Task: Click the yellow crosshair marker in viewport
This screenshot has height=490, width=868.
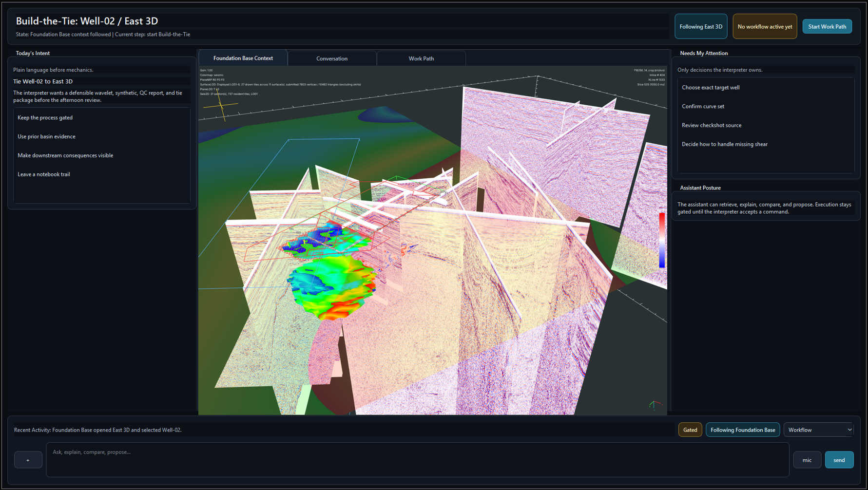Action: pyautogui.click(x=221, y=105)
